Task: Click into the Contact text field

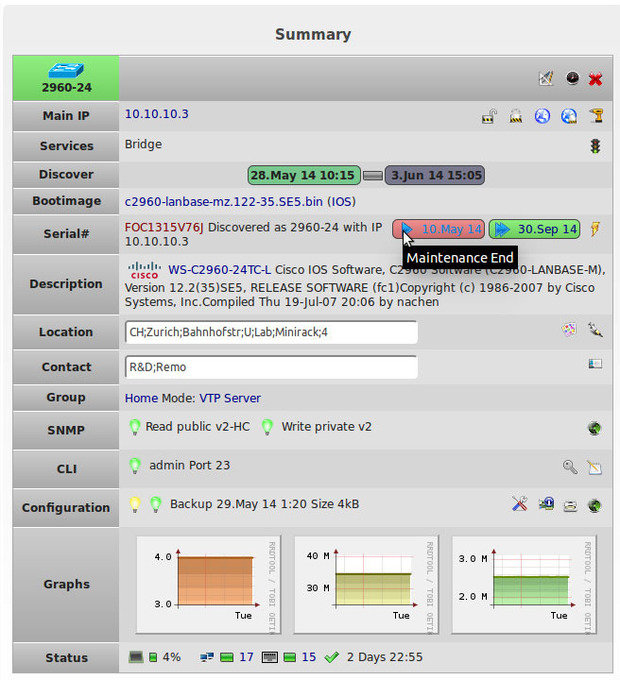Action: click(x=270, y=367)
